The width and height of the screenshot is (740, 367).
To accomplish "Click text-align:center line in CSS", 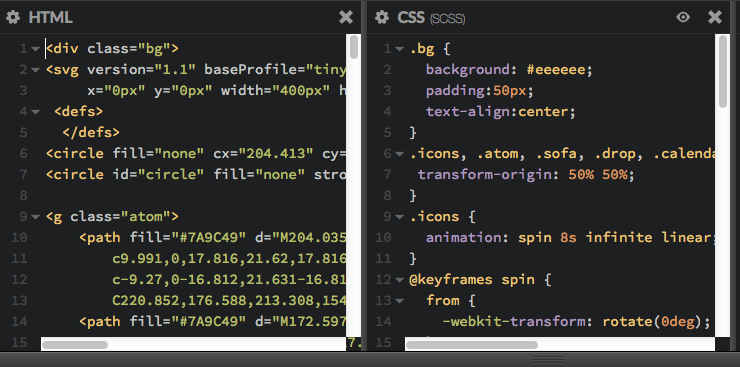I will coord(501,112).
